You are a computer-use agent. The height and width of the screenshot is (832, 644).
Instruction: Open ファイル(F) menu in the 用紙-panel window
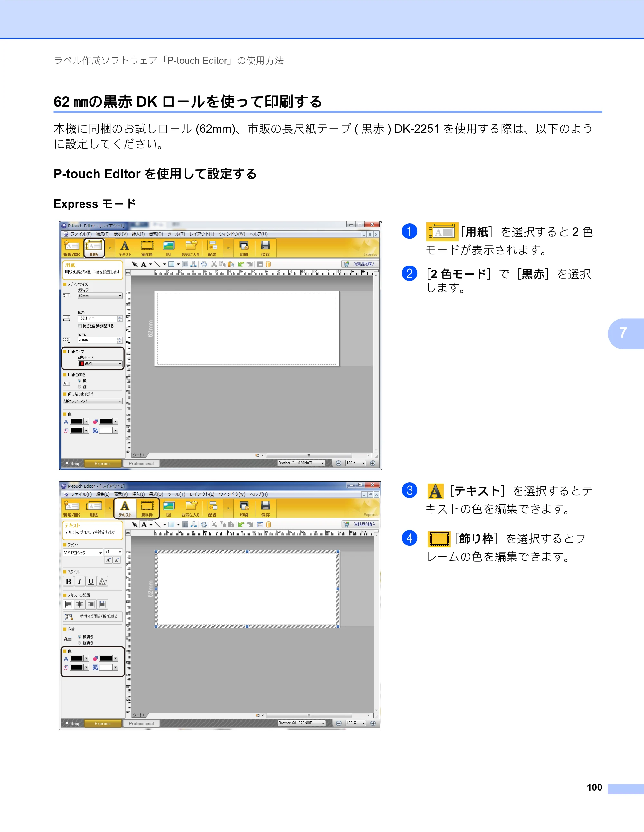click(x=81, y=234)
